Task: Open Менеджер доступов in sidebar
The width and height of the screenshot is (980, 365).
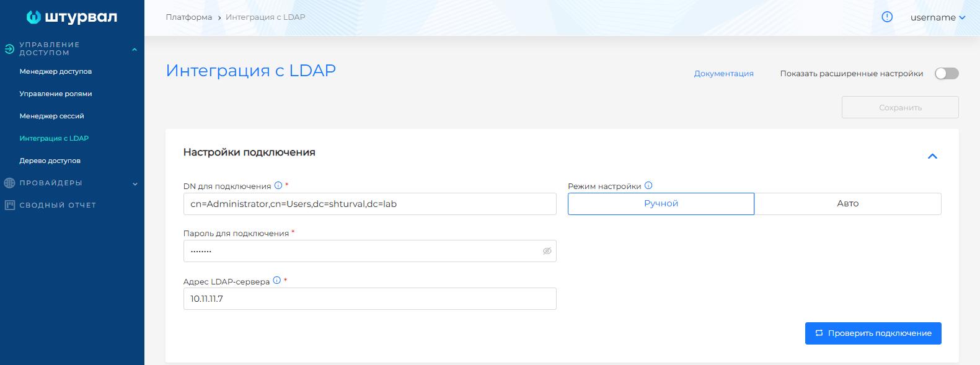Action: tap(56, 71)
